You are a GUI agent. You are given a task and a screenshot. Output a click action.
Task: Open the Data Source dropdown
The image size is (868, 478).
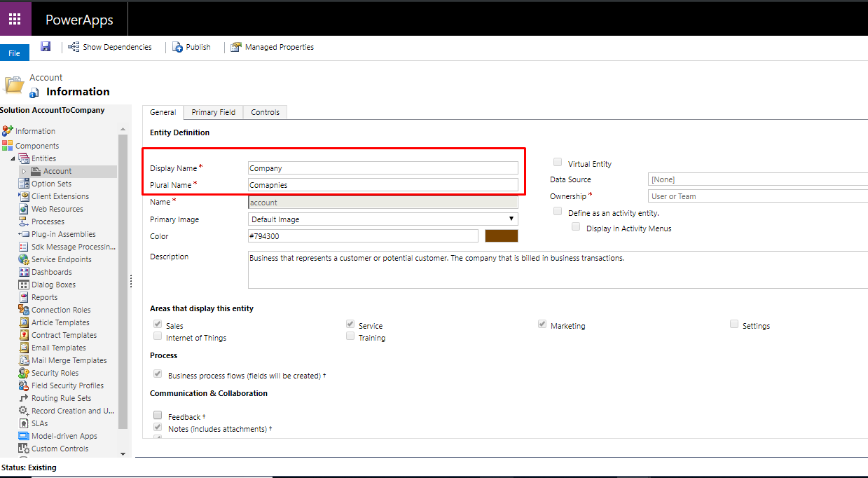[x=758, y=179]
